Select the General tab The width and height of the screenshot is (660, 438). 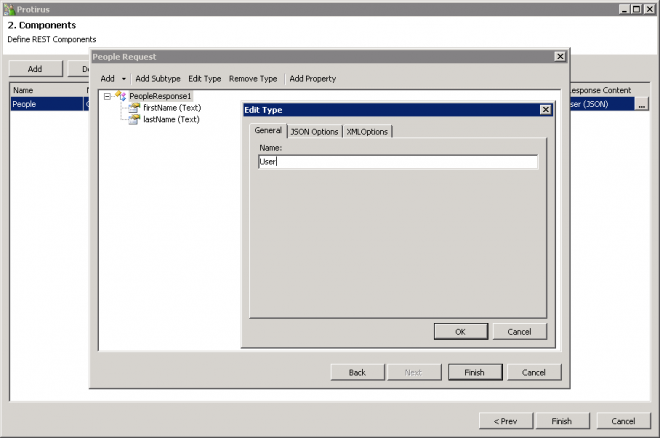tap(268, 130)
